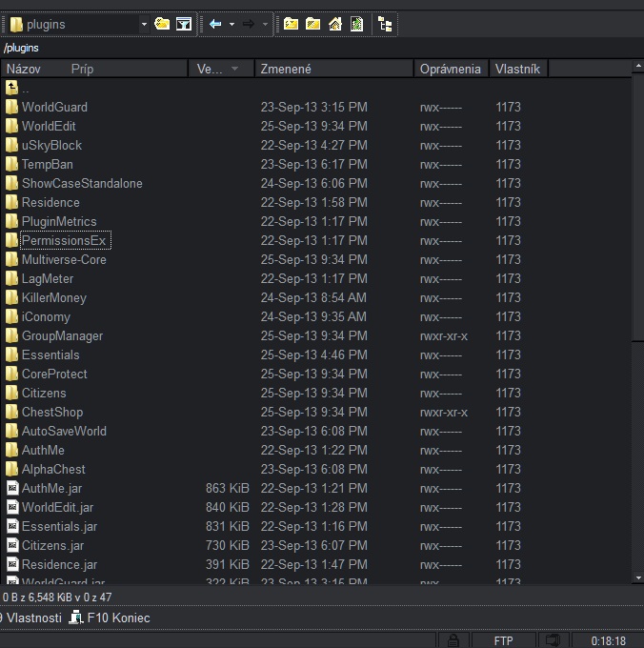The image size is (644, 648).
Task: Go to the root directory icon
Action: tap(312, 25)
